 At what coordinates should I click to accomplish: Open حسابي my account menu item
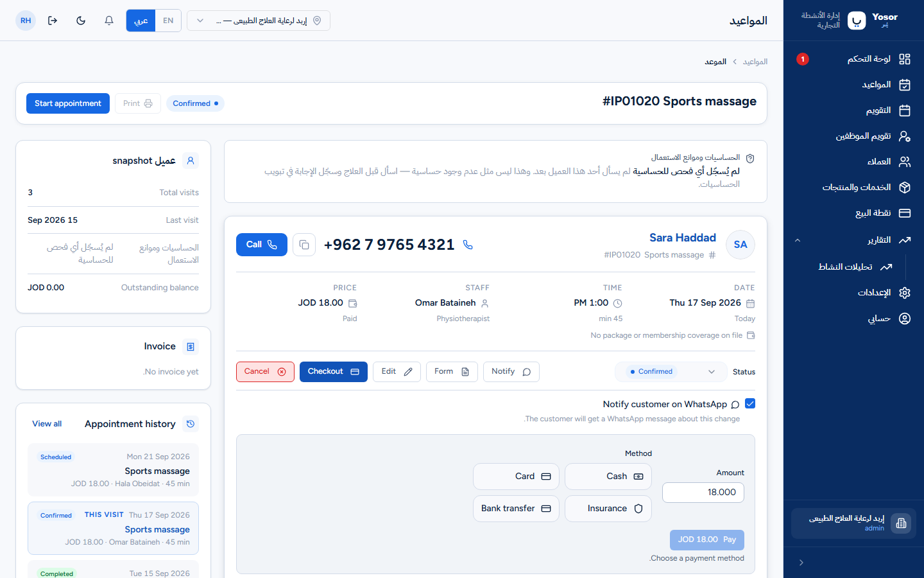854,319
